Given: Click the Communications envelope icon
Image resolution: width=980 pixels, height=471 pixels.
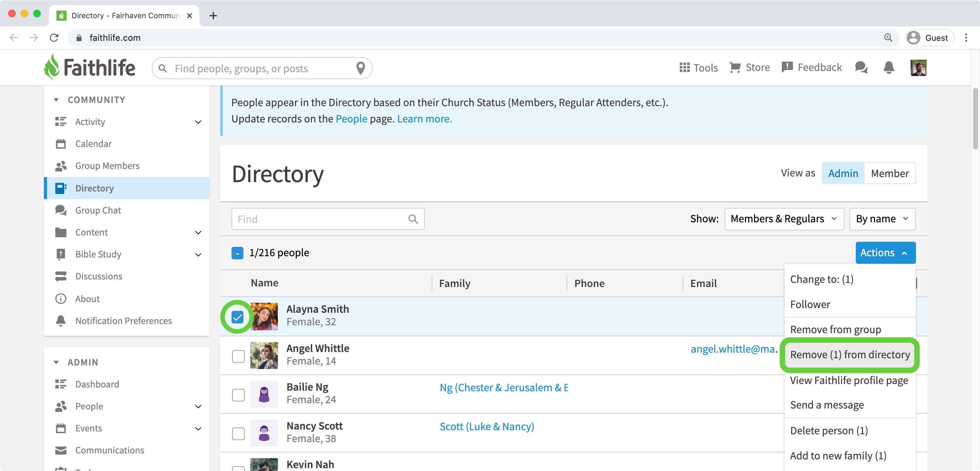Looking at the screenshot, I should 61,450.
